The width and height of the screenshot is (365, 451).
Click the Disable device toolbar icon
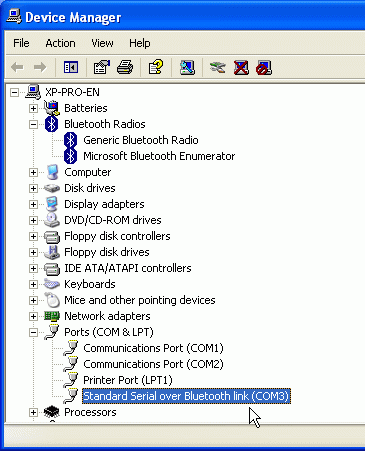(x=264, y=67)
